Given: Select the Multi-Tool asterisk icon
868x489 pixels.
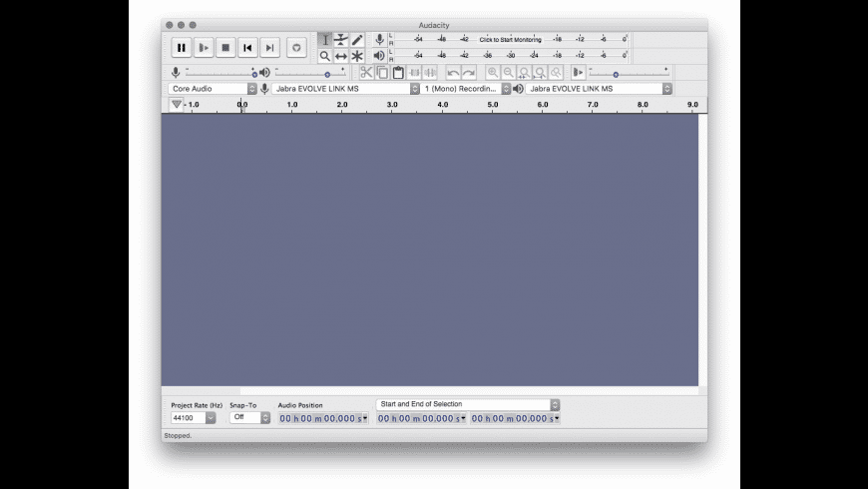Looking at the screenshot, I should coord(357,56).
